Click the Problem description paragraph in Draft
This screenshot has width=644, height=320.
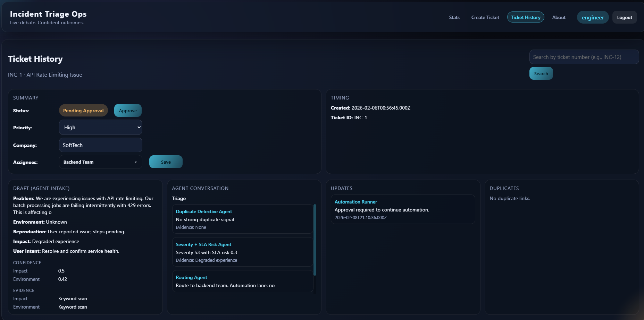(x=83, y=205)
